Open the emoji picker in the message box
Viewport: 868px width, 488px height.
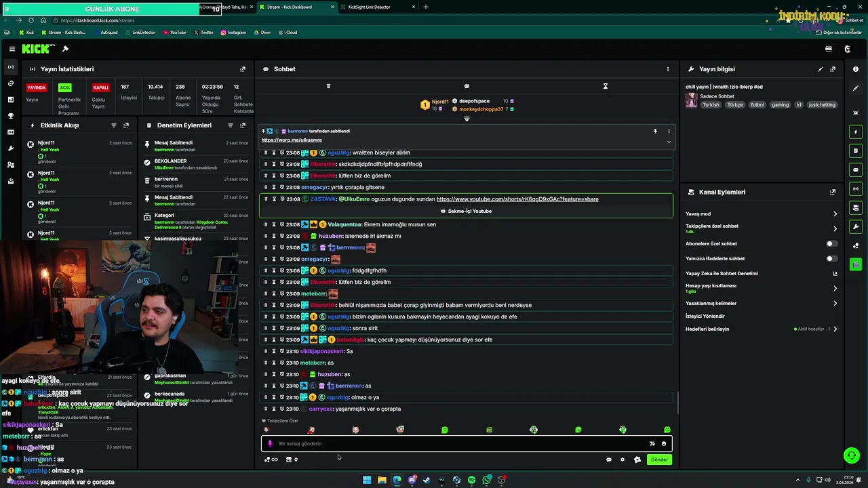(664, 444)
